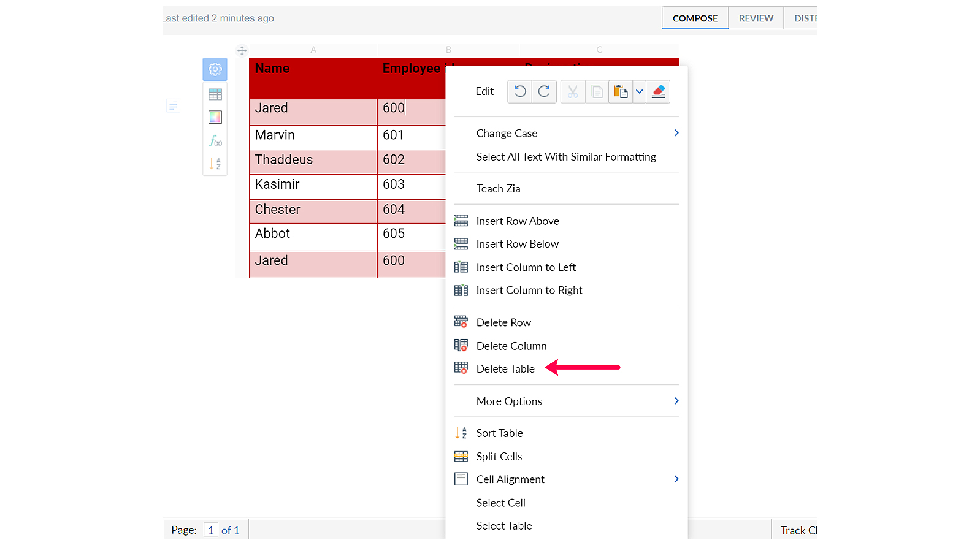Select Teach Zia option

(498, 189)
